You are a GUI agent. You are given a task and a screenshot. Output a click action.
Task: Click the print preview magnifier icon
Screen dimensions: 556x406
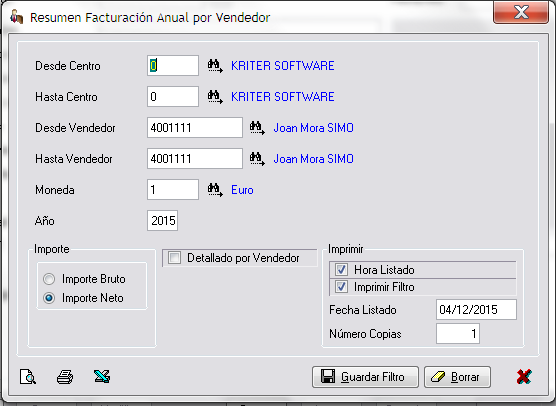28,377
